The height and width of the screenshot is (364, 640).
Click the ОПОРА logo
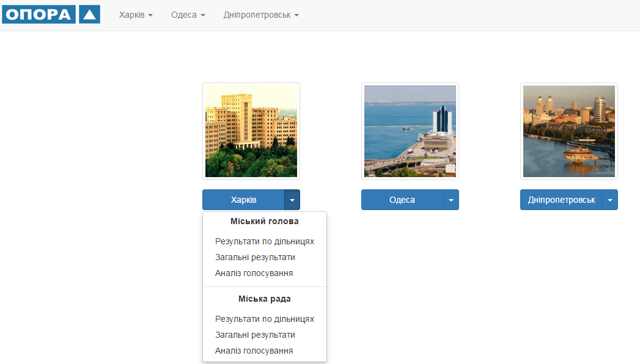51,14
